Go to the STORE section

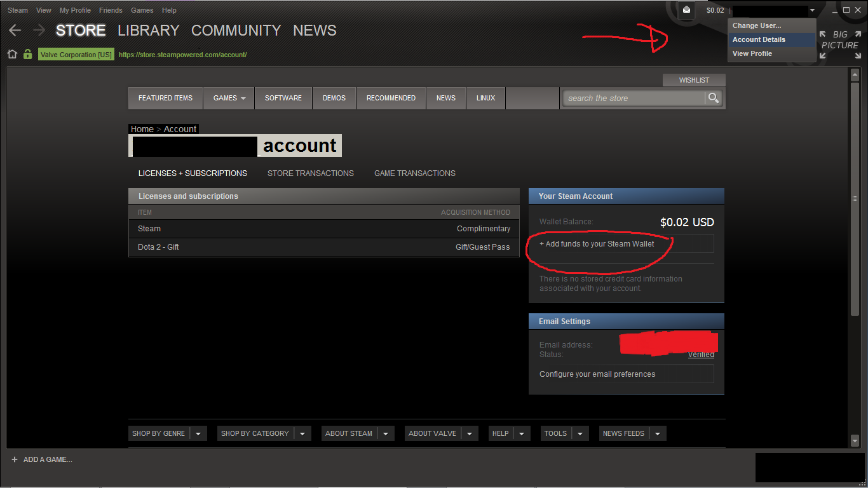pyautogui.click(x=81, y=30)
